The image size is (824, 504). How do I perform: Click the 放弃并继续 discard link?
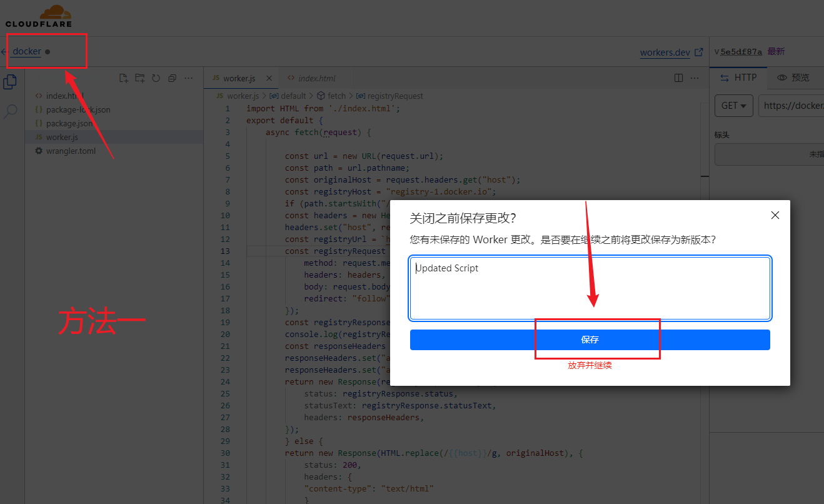[x=590, y=365]
